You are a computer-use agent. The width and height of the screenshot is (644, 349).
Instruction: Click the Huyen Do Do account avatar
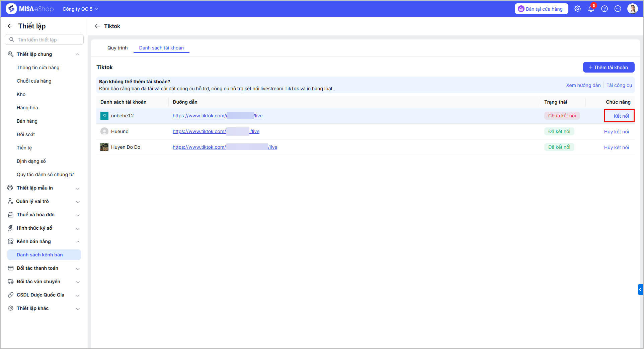pyautogui.click(x=104, y=147)
